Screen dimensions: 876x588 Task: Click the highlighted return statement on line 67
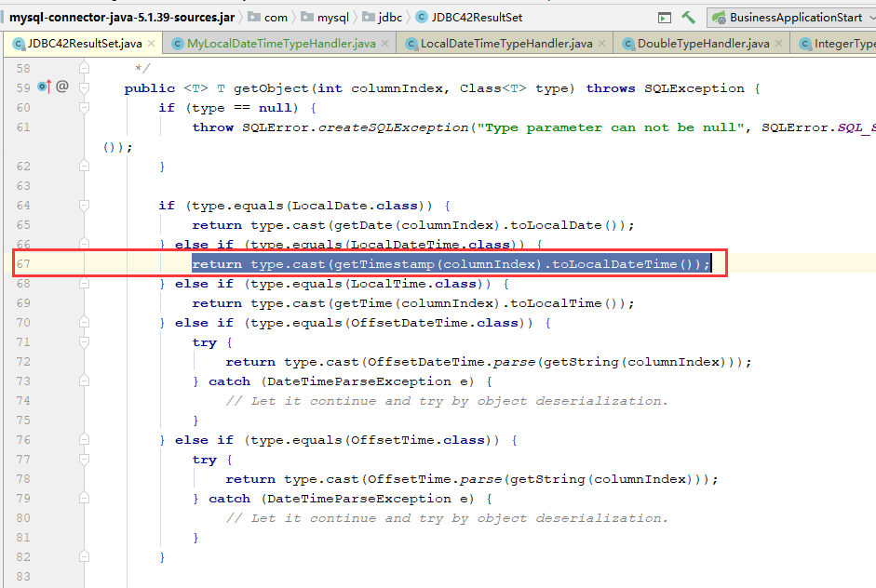click(x=451, y=263)
